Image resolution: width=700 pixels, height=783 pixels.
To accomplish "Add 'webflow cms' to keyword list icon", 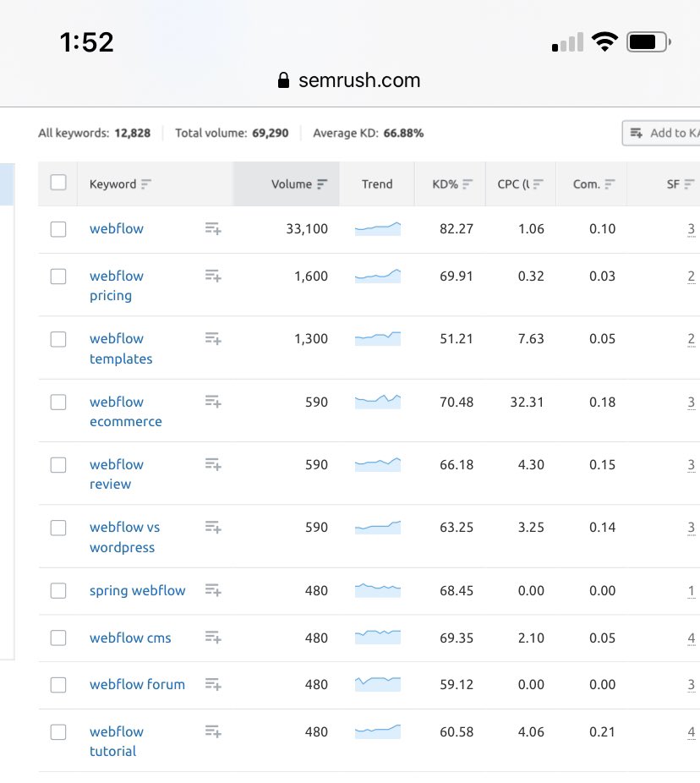I will [213, 638].
